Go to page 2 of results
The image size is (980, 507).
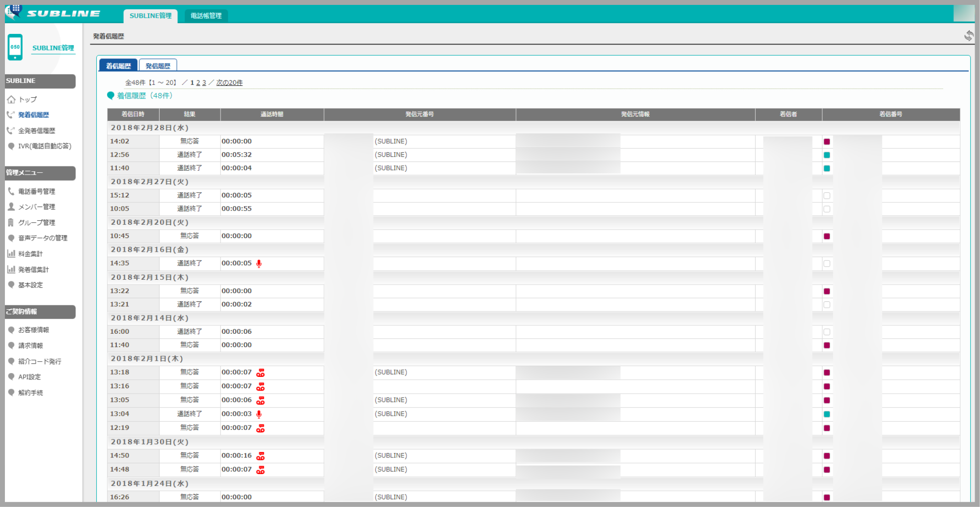pos(198,83)
